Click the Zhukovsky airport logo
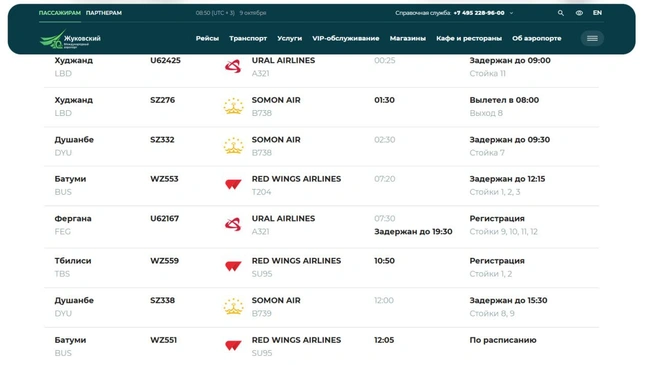This screenshot has height=365, width=656. click(70, 39)
